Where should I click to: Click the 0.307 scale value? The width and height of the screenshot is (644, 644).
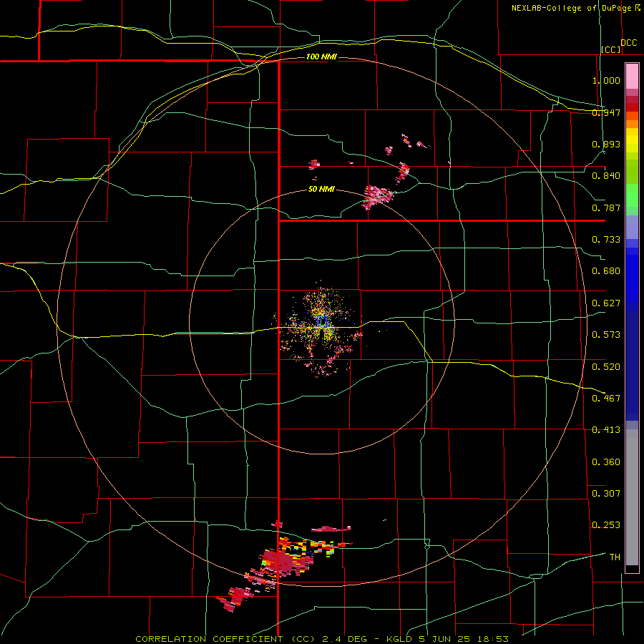tap(606, 493)
